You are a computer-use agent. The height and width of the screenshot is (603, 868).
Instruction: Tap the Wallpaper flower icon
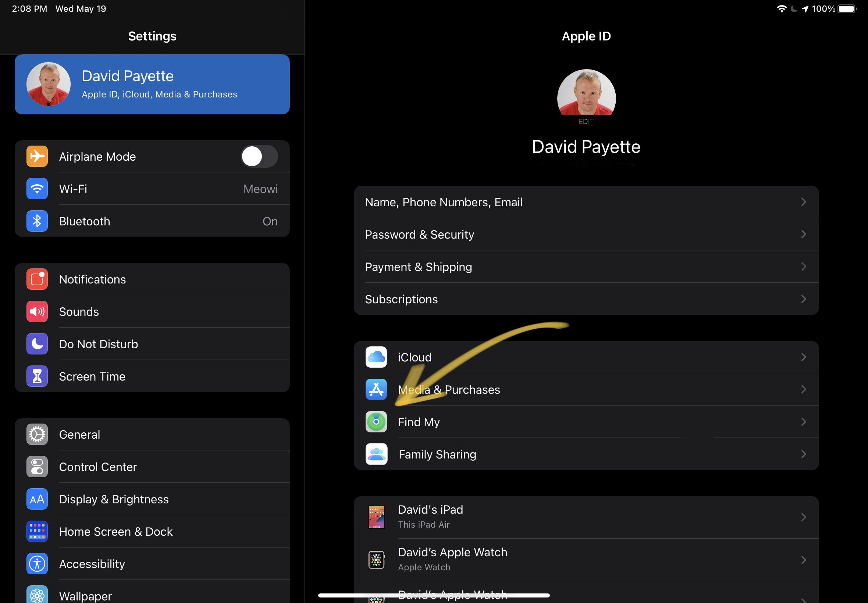click(37, 595)
